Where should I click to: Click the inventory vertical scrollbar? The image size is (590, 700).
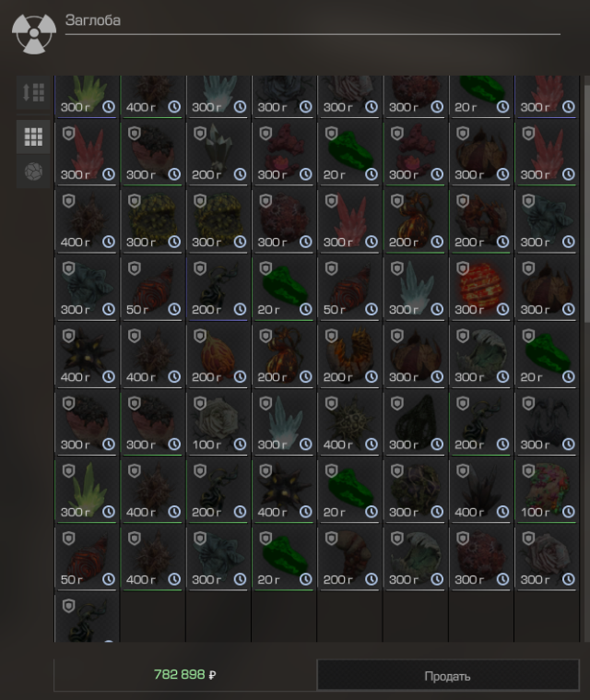(586, 203)
